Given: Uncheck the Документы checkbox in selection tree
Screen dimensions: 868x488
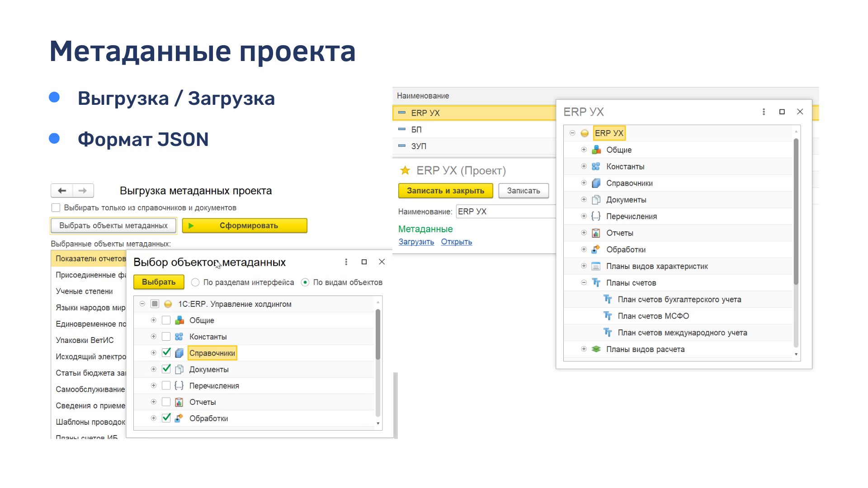Looking at the screenshot, I should click(x=166, y=369).
